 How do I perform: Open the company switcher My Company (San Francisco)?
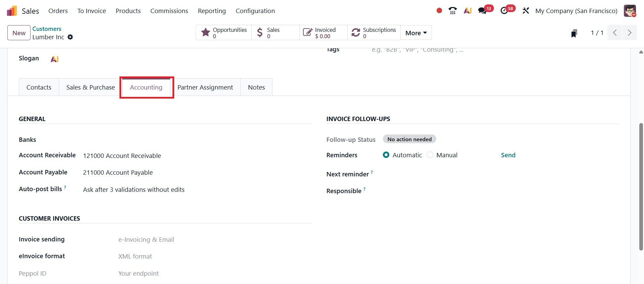tap(576, 11)
